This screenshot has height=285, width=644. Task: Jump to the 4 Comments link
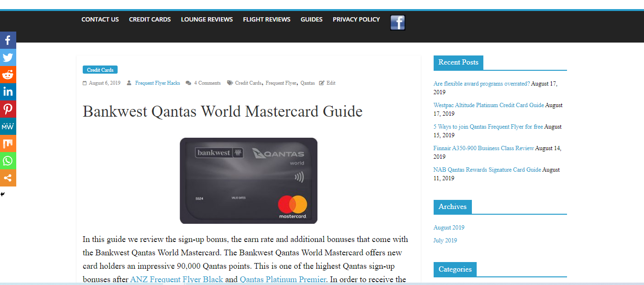click(x=207, y=83)
